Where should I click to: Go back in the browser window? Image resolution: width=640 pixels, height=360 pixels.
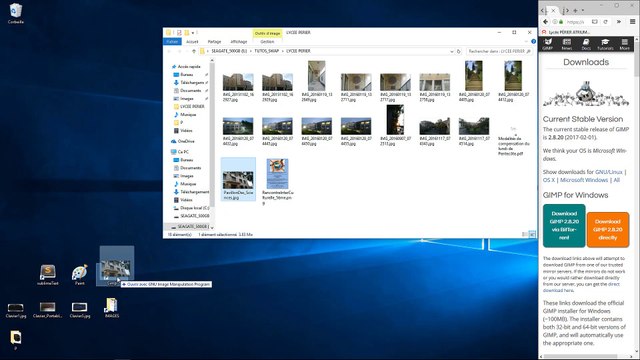coord(546,22)
